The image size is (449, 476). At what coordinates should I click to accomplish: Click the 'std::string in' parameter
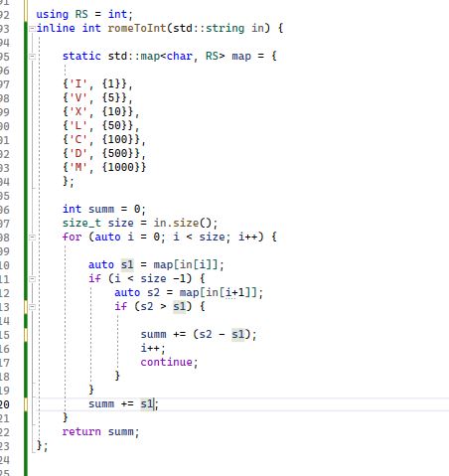pyautogui.click(x=219, y=28)
